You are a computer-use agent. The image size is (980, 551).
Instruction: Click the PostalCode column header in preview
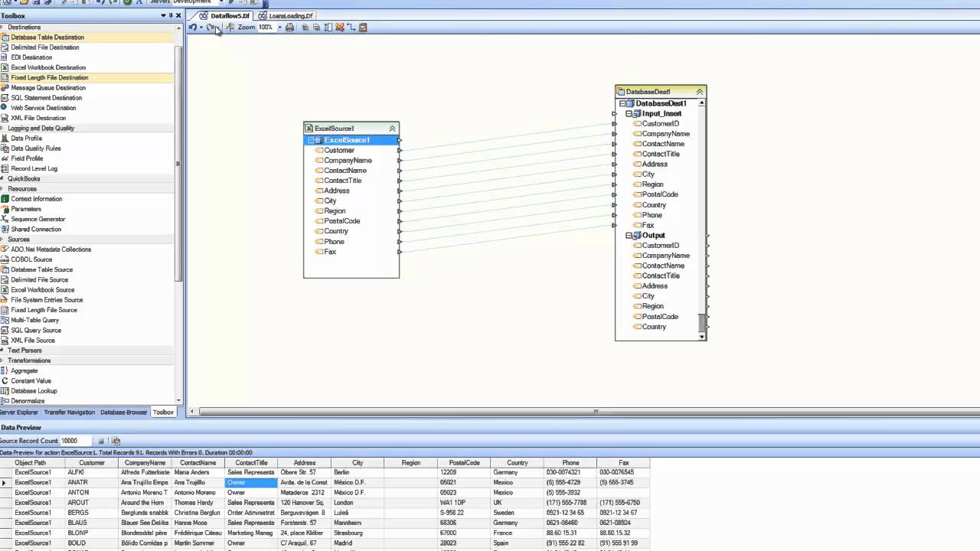(464, 463)
